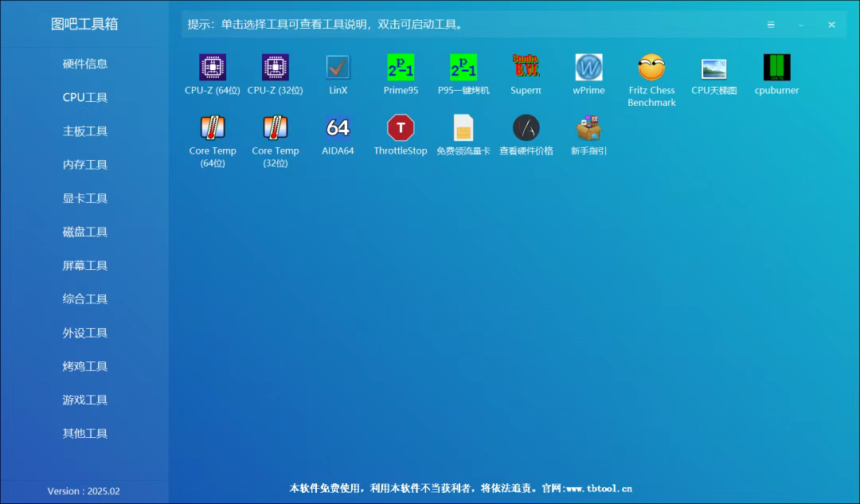Image resolution: width=860 pixels, height=504 pixels.
Task: Click the 提示 hint text in header
Action: pos(326,25)
